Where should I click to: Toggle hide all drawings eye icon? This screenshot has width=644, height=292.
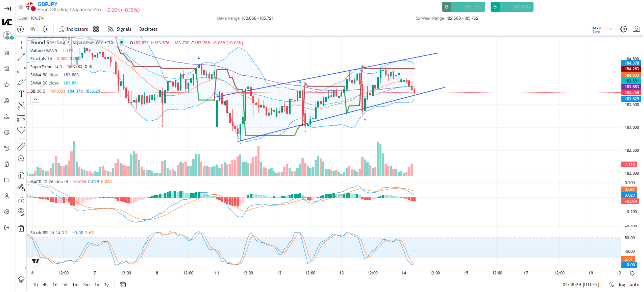pos(21,212)
